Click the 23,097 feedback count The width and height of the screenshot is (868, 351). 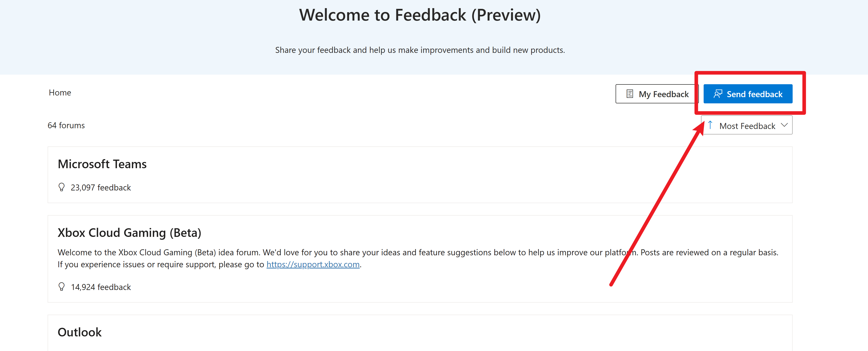tap(101, 188)
